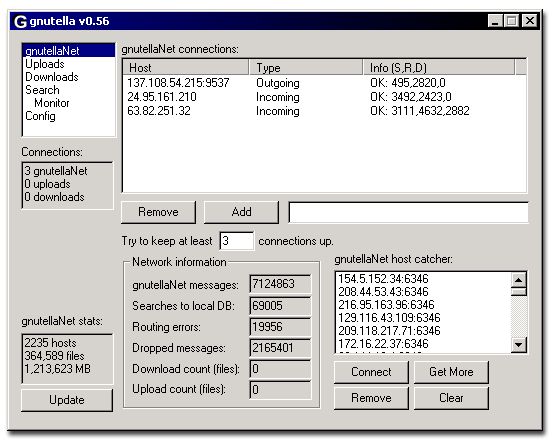
Task: Select host 172.16.22.37:6346 in host catcher
Action: click(x=383, y=344)
